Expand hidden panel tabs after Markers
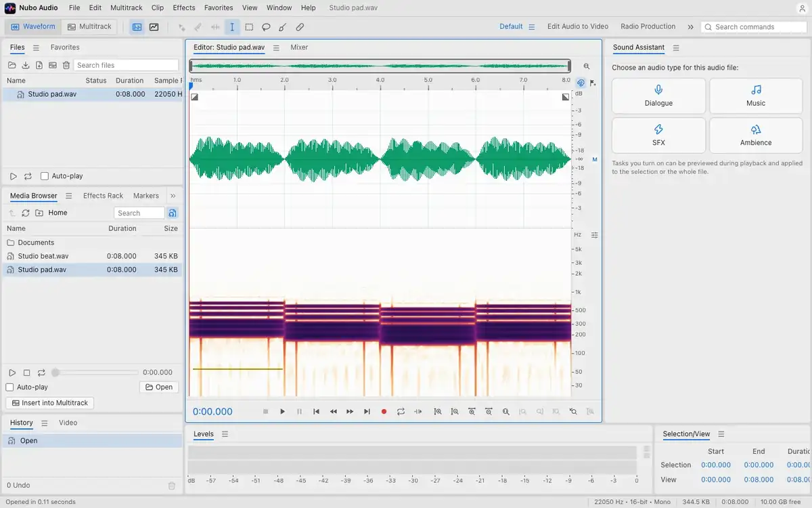This screenshot has width=812, height=508. click(173, 196)
